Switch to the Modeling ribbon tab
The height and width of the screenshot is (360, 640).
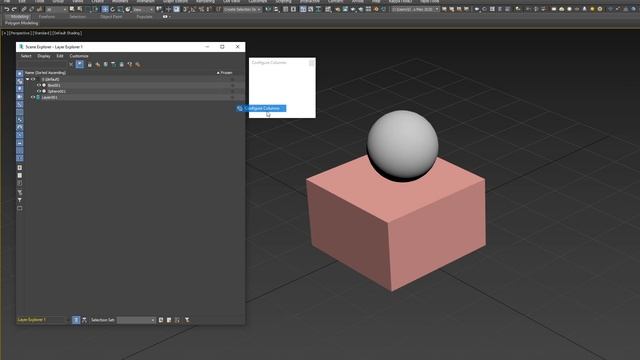click(20, 17)
